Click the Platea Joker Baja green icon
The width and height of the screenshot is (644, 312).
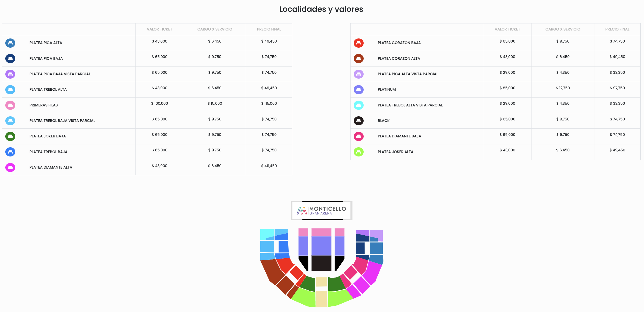click(x=10, y=136)
